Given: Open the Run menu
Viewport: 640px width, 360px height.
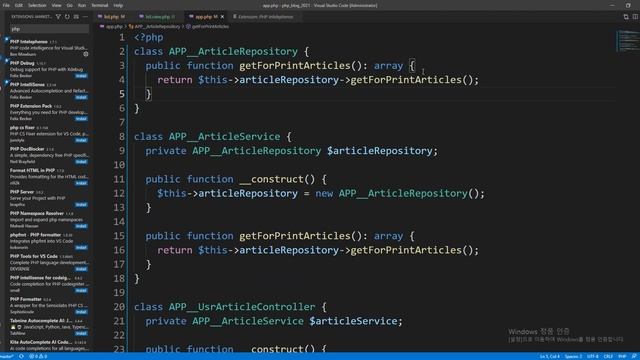Looking at the screenshot, I should point(82,5).
